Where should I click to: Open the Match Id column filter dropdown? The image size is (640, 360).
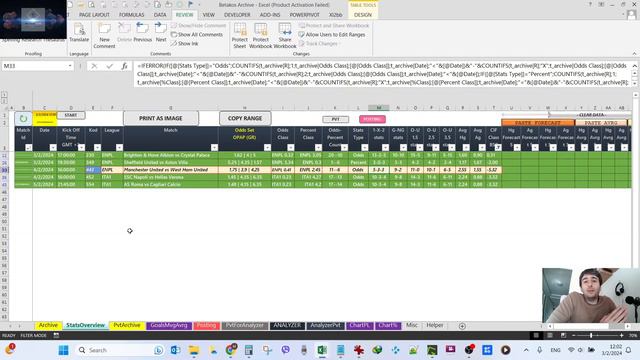click(x=28, y=147)
